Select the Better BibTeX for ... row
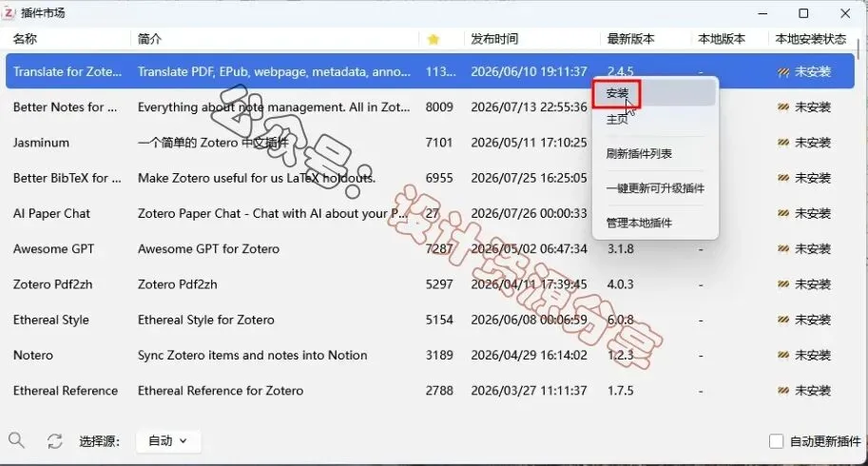The height and width of the screenshot is (466, 868). tap(430, 178)
